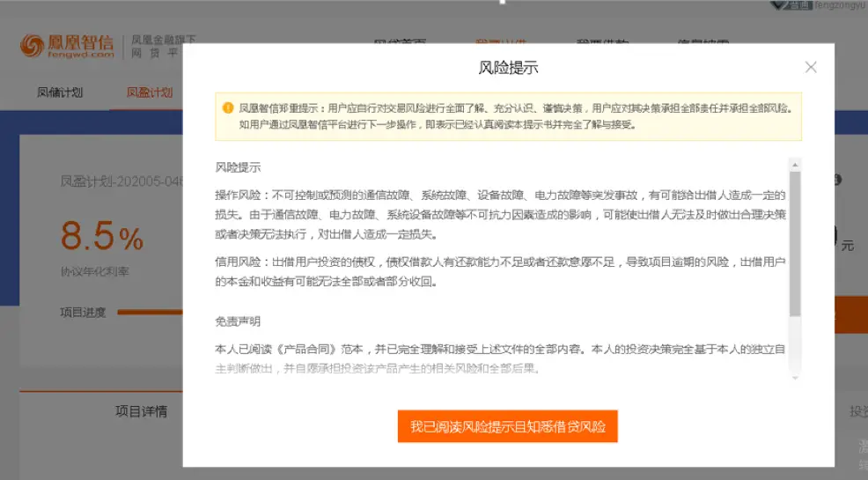Click 8.5% rate value
Screen dimensions: 868x480
102,236
